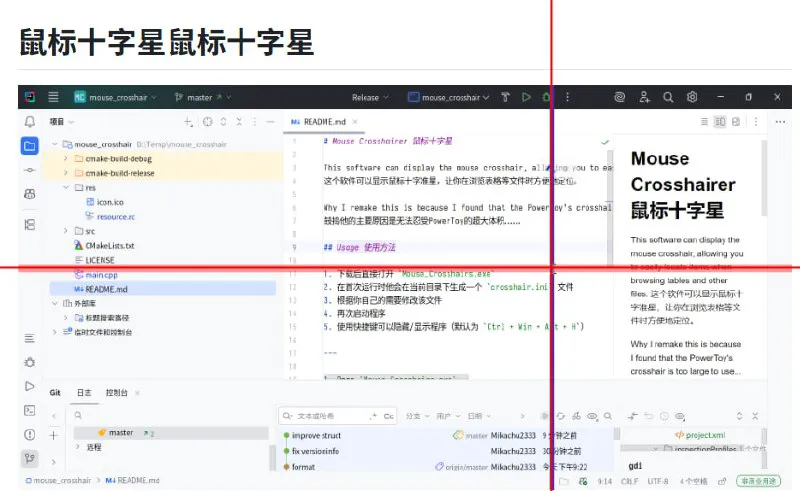Start debugging with the bug icon

click(x=545, y=97)
